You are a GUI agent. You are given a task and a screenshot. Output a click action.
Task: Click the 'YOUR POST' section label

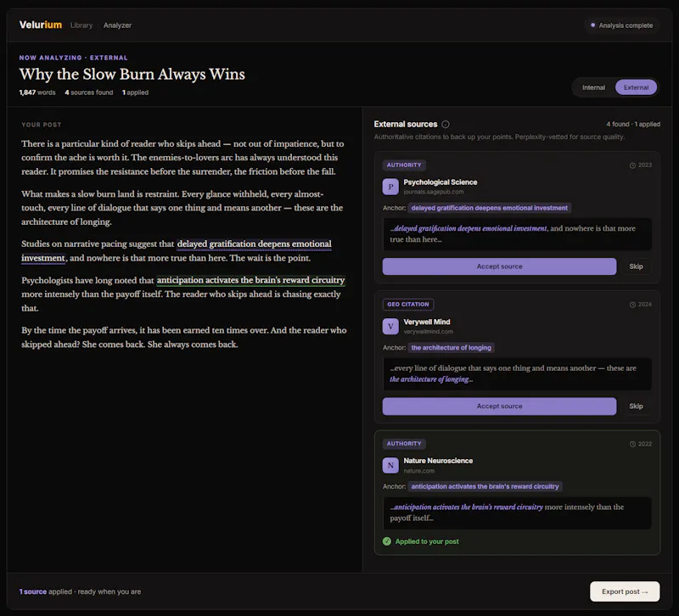point(41,125)
